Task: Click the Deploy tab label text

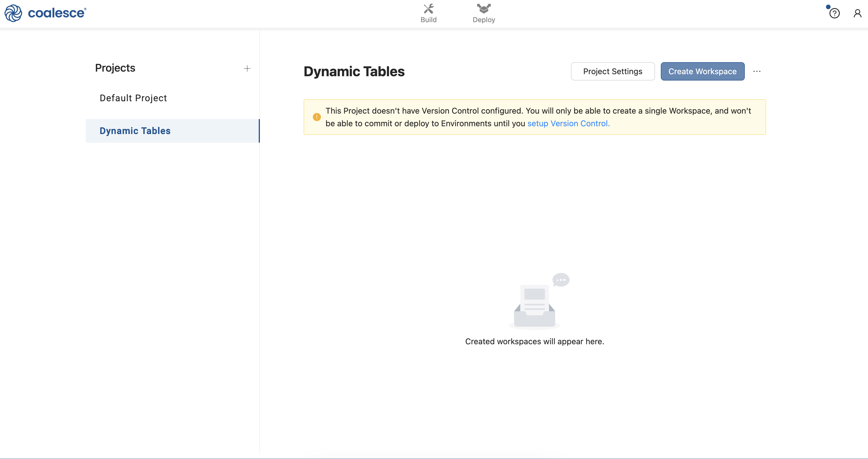Action: pos(484,20)
